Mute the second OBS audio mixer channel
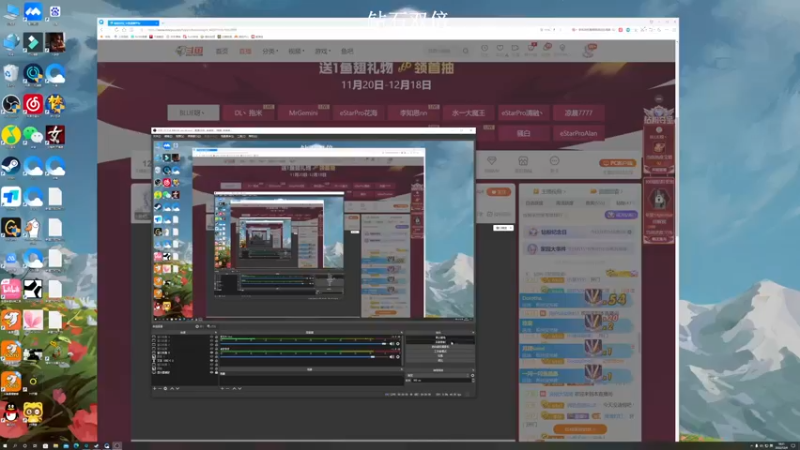The height and width of the screenshot is (450, 800). (392, 357)
